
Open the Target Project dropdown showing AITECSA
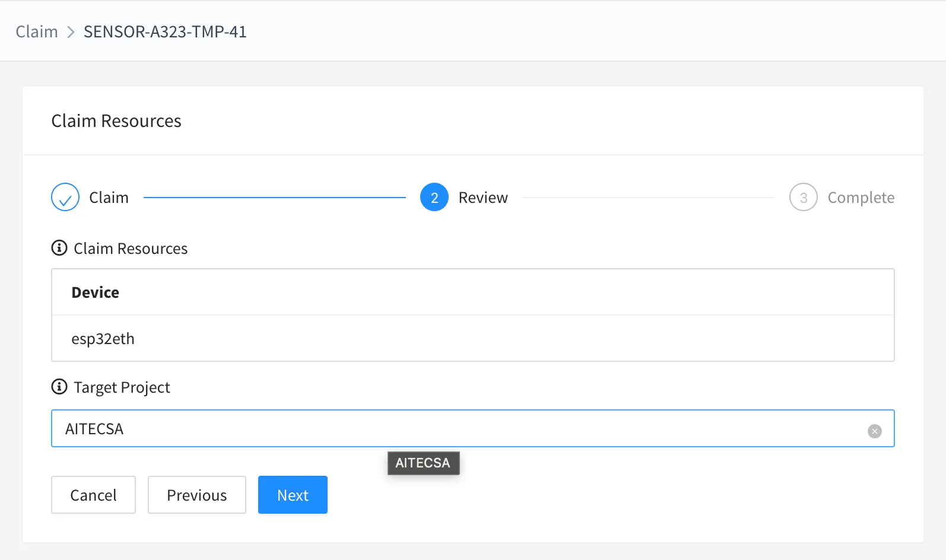point(473,428)
